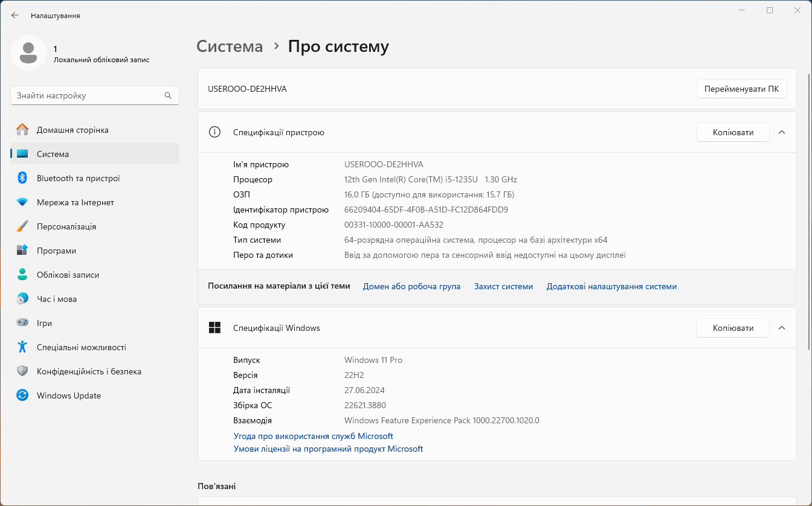This screenshot has height=506, width=812.
Task: Open Захист системи link
Action: [x=503, y=286]
